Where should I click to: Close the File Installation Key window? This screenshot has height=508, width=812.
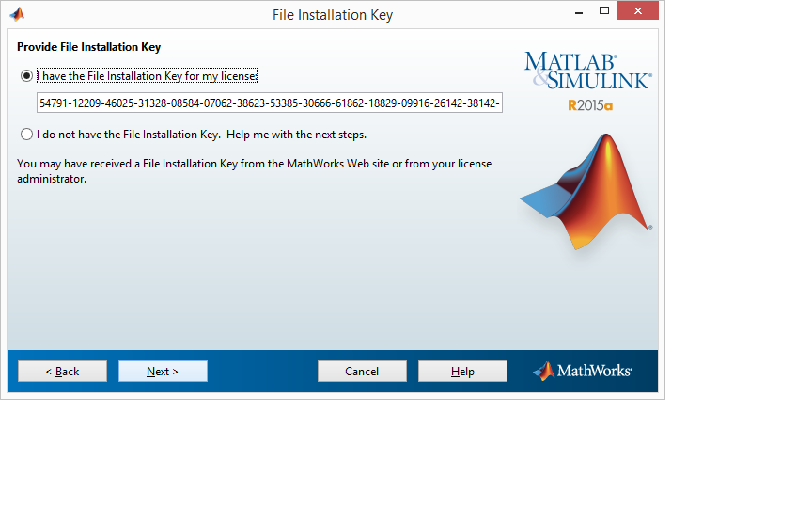[x=637, y=11]
